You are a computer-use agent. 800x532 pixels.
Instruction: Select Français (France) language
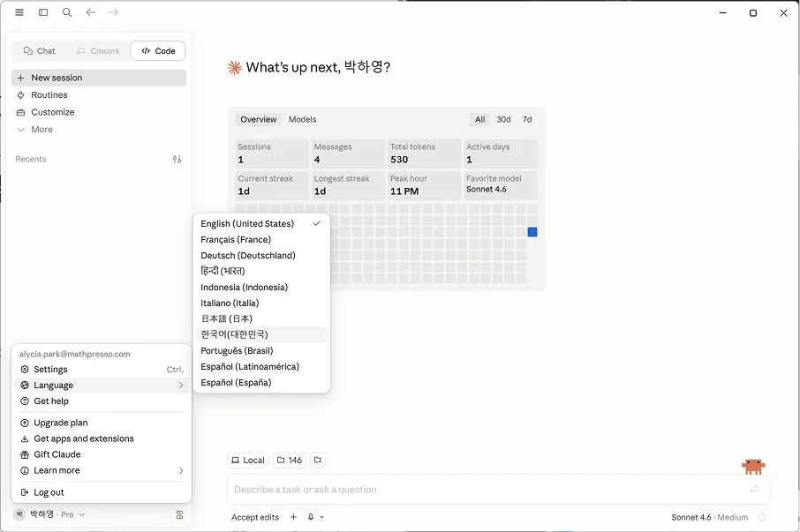pyautogui.click(x=261, y=239)
